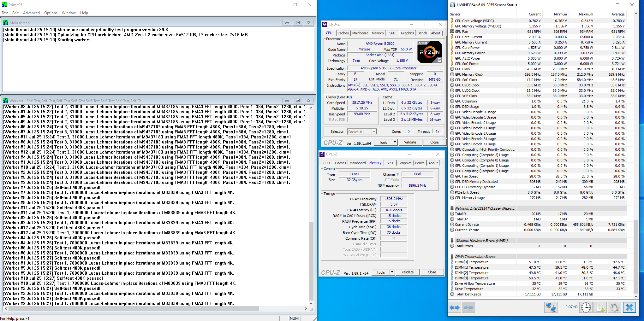Click the Sensor column header in HWiNFO
This screenshot has height=321, width=644.
[482, 14]
